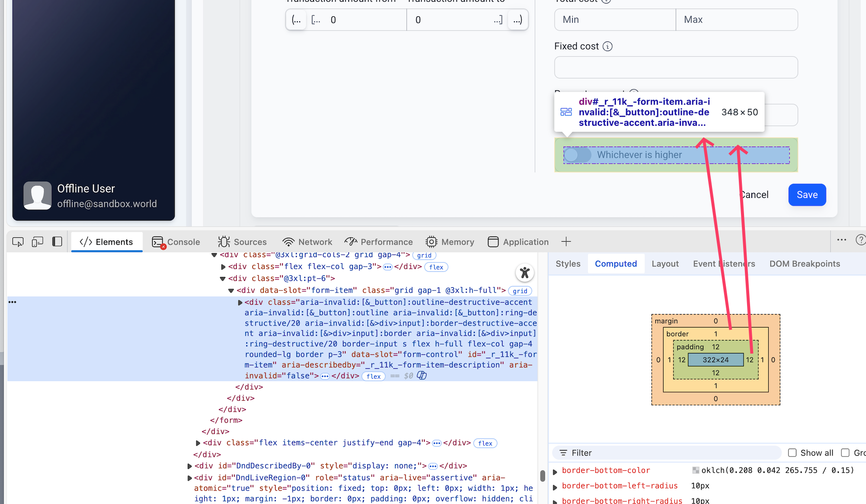Click icon next to == $0
The width and height of the screenshot is (866, 504).
pyautogui.click(x=422, y=376)
